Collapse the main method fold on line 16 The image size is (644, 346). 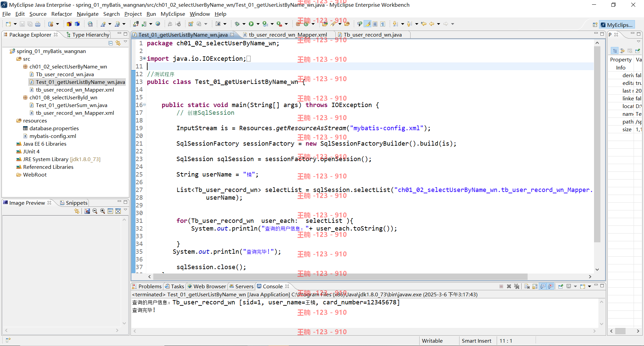pyautogui.click(x=145, y=105)
